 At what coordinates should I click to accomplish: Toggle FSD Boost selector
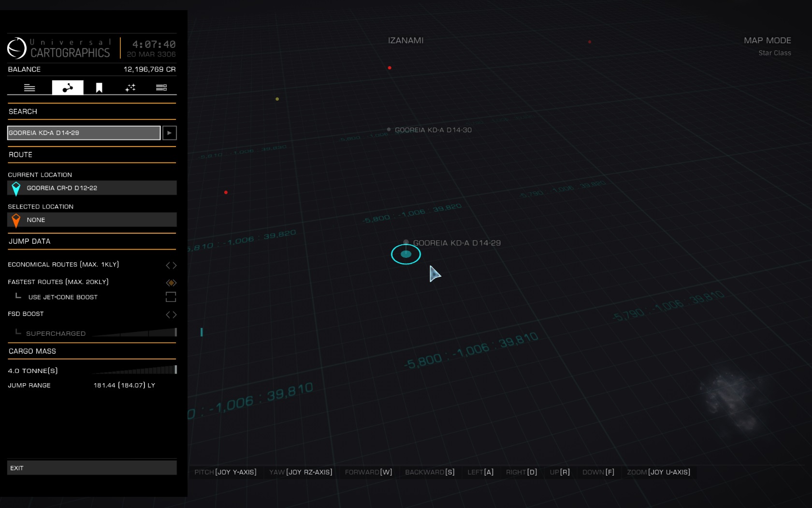click(x=171, y=314)
